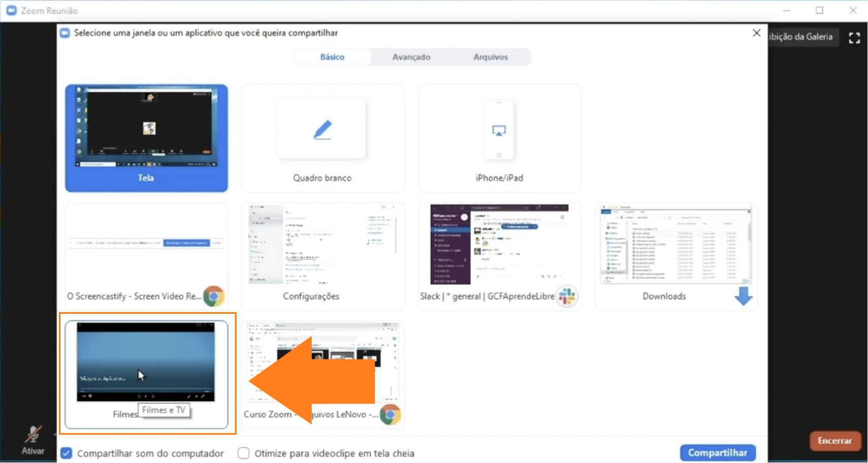Click the AirPlay icon on the iPhone/iPad card
Image resolution: width=868 pixels, height=463 pixels.
[x=499, y=131]
